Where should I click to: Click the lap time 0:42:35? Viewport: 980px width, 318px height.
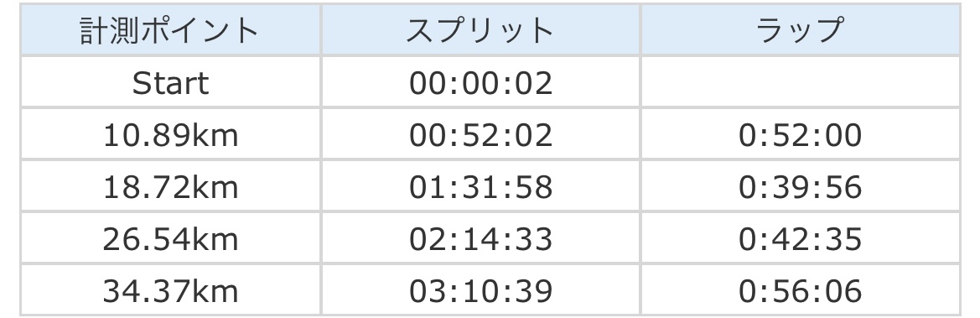click(x=801, y=239)
